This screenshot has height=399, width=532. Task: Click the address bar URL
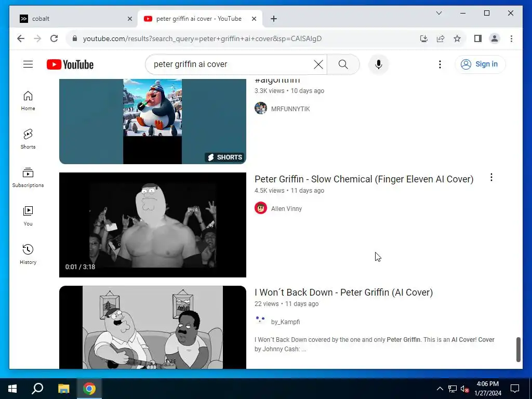tap(202, 38)
